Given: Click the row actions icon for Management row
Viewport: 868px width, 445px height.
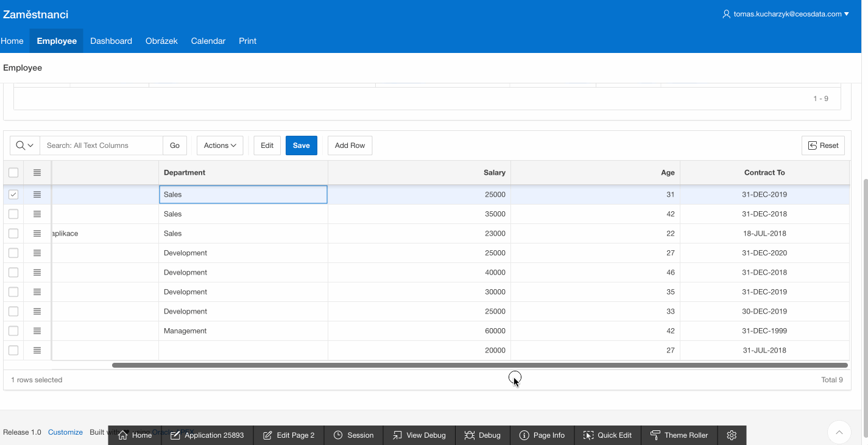Looking at the screenshot, I should click(x=37, y=331).
